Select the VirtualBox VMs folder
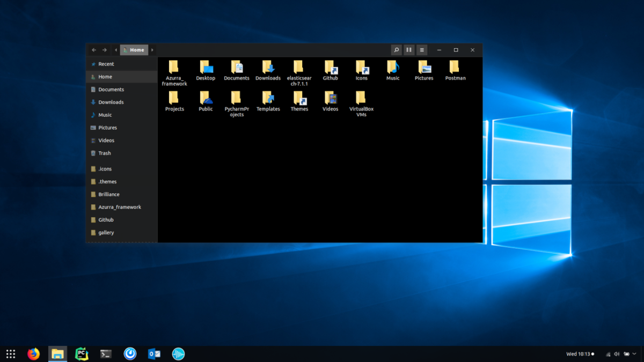 [361, 98]
